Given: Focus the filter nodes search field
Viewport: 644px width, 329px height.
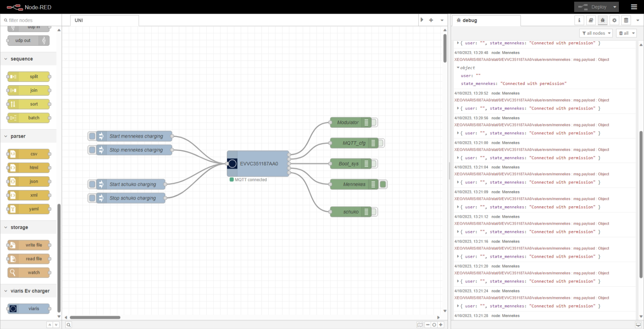Looking at the screenshot, I should click(31, 20).
